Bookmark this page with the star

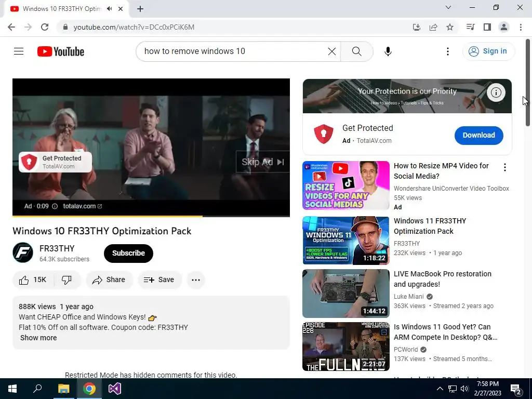pos(450,27)
